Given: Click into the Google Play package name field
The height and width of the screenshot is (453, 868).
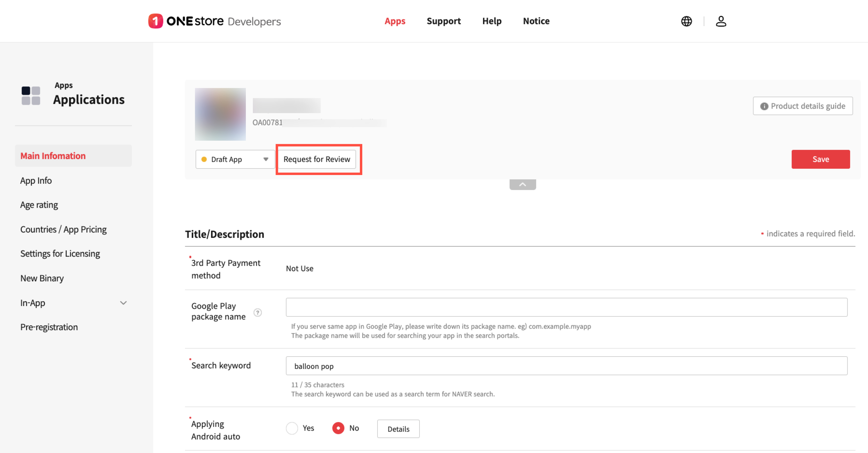Looking at the screenshot, I should click(x=566, y=307).
